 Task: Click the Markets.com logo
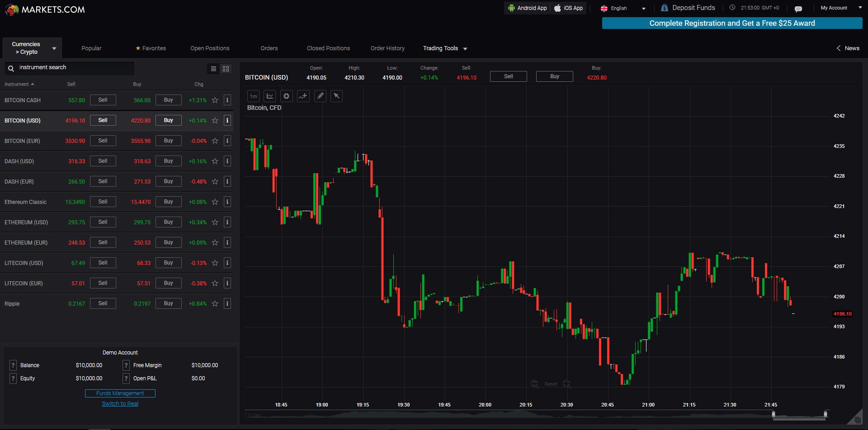click(x=45, y=9)
